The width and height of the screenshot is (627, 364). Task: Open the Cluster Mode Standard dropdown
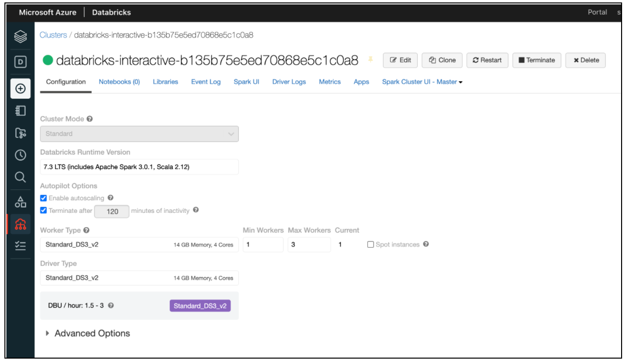pos(139,133)
